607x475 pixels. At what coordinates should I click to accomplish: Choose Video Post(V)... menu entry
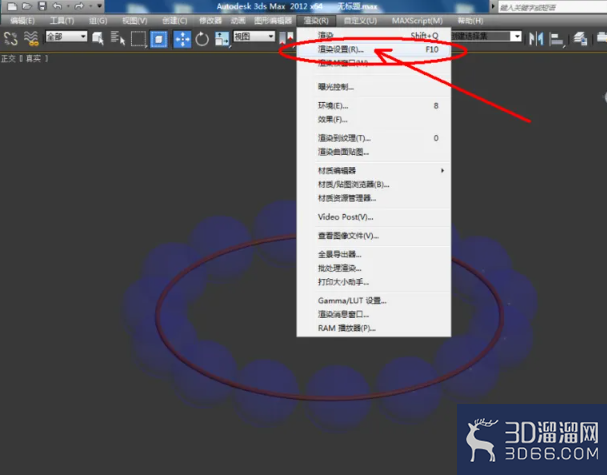click(374, 217)
